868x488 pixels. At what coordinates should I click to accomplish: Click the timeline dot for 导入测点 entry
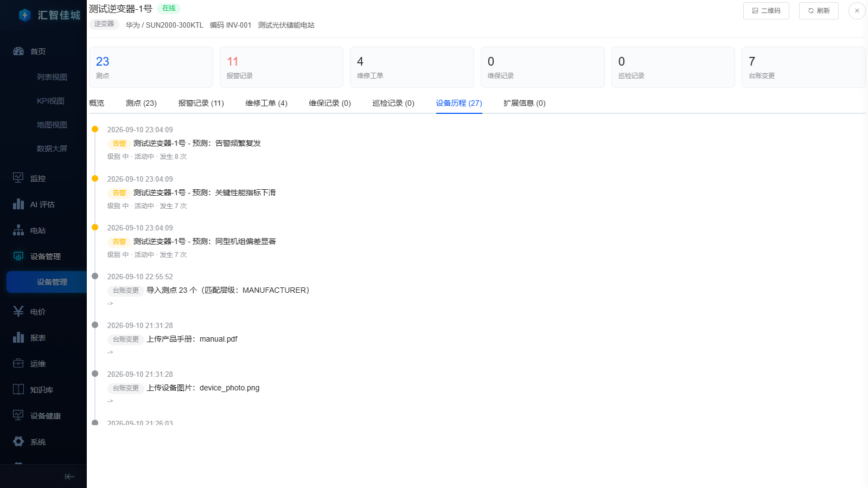click(95, 276)
